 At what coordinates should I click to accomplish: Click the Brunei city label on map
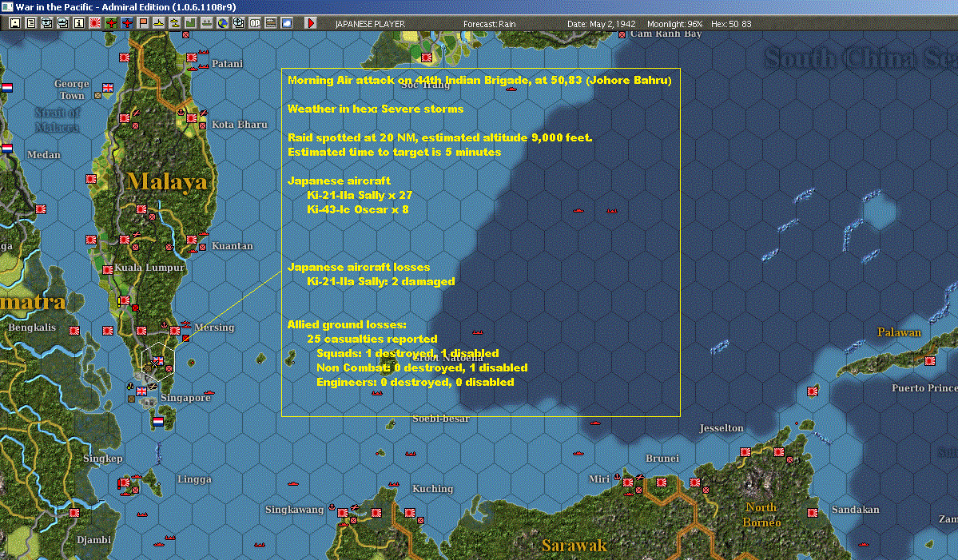(662, 458)
